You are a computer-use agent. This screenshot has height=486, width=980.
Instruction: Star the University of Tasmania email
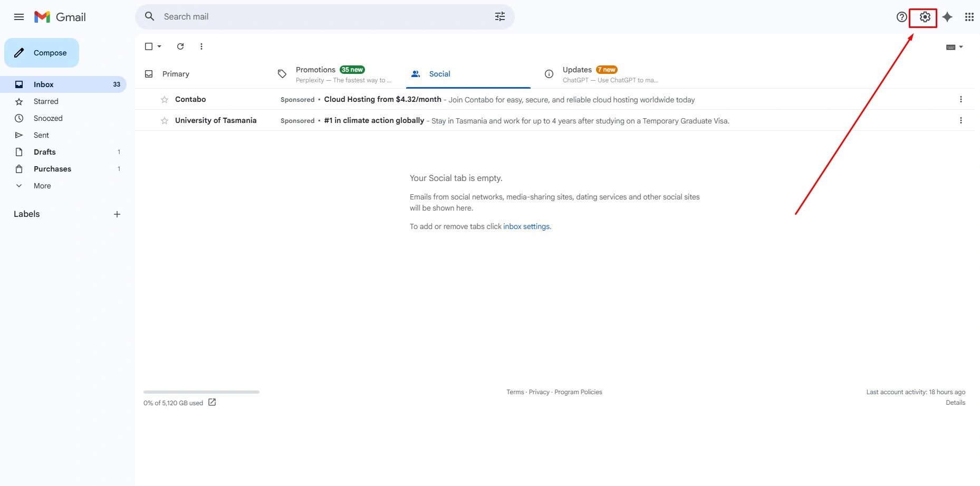point(165,120)
